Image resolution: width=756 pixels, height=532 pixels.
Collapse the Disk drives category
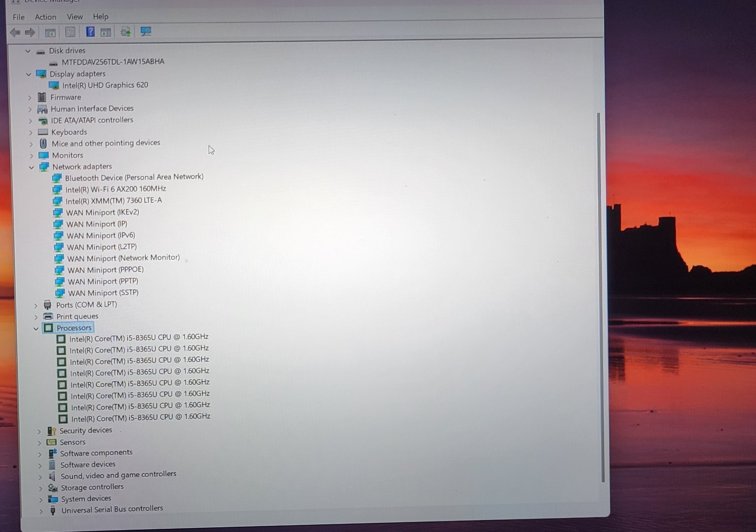point(28,51)
